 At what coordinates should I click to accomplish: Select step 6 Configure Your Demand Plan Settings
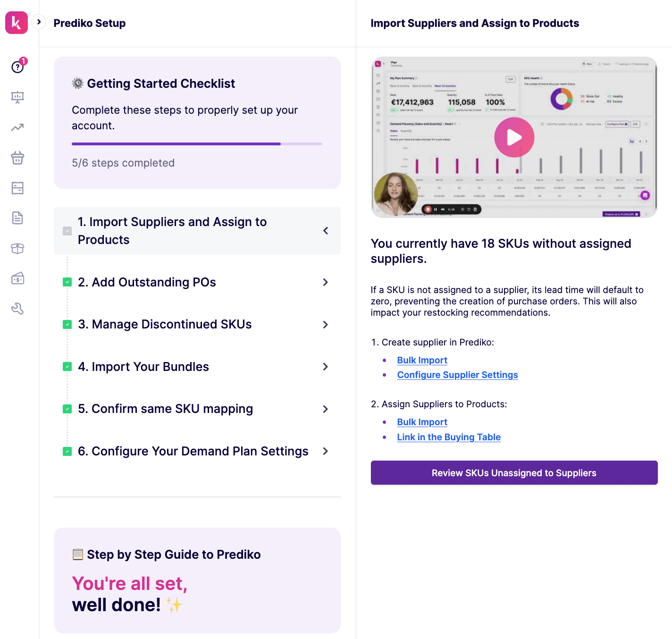pos(197,451)
